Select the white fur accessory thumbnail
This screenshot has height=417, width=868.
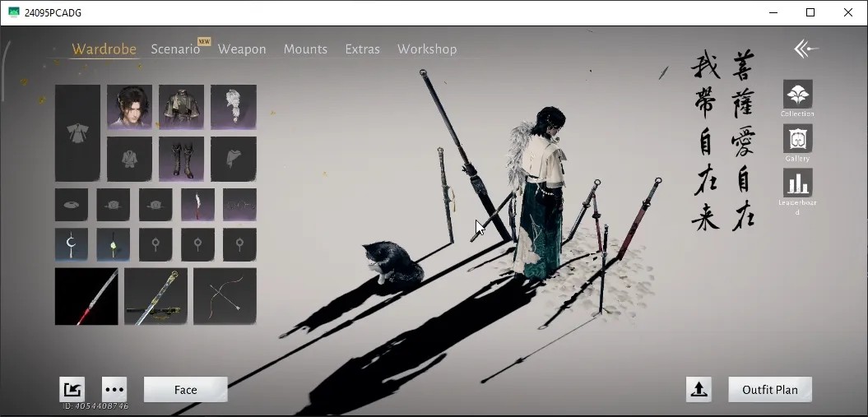pyautogui.click(x=234, y=107)
